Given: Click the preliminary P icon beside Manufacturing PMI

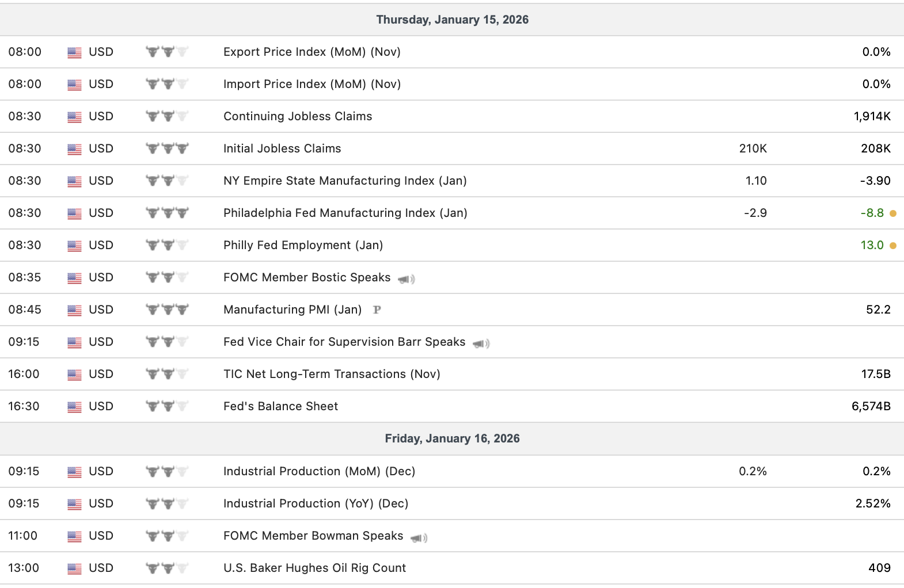Looking at the screenshot, I should click(x=377, y=310).
